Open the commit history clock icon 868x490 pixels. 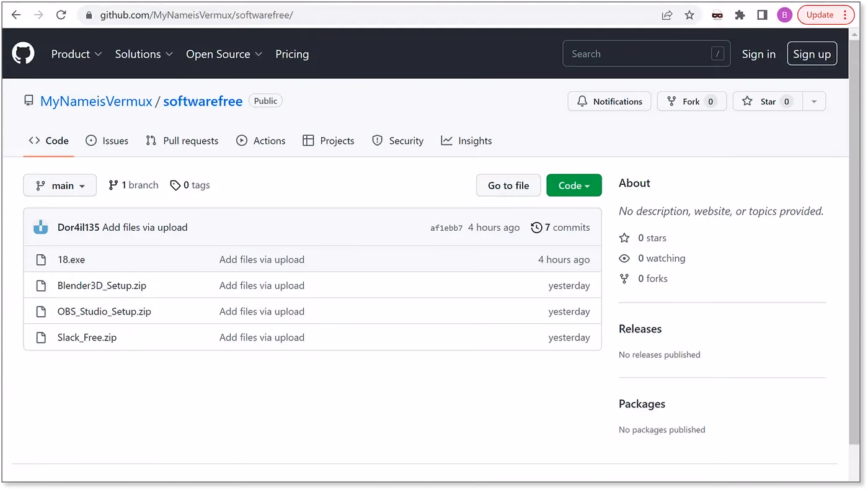click(x=536, y=228)
